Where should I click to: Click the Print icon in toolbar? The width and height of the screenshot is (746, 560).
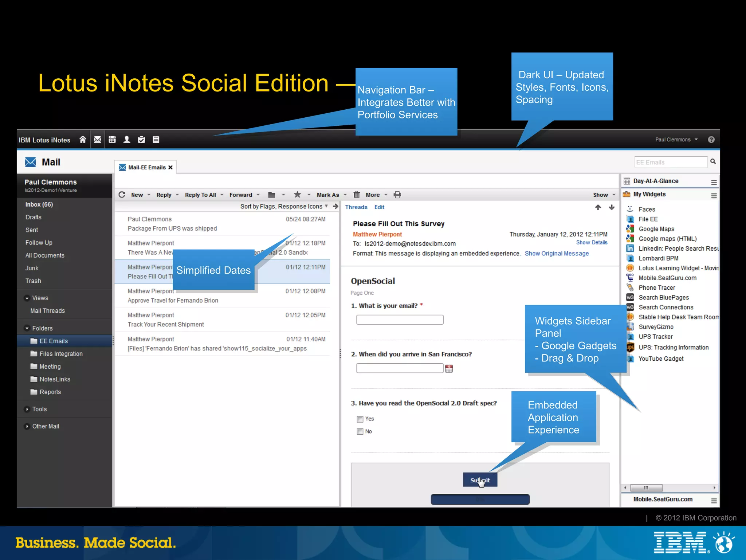(397, 195)
